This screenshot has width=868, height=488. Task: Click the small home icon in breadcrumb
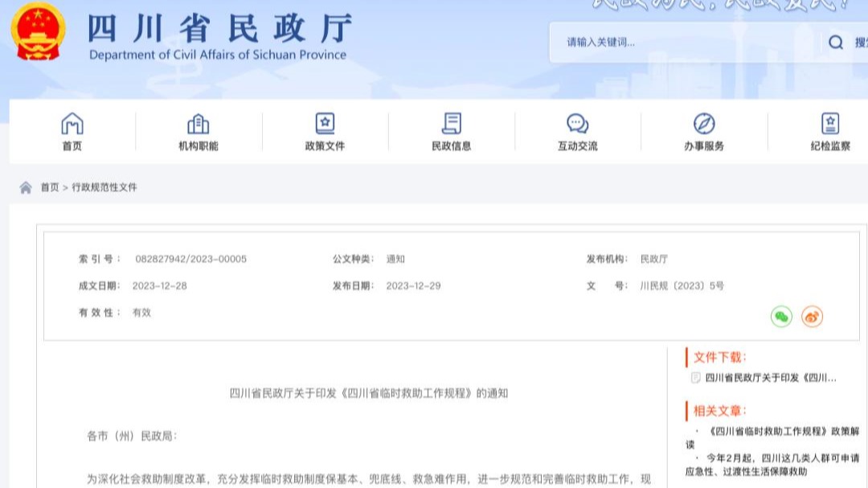(x=25, y=187)
